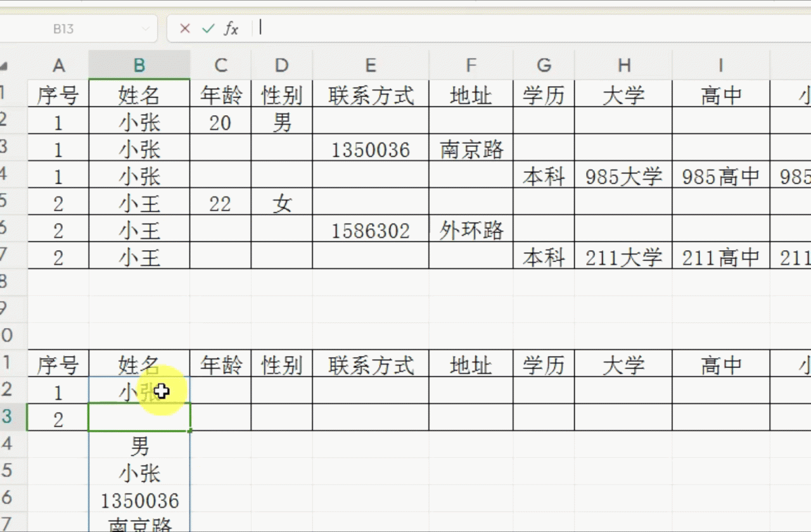Select the cell containing age 20

(220, 122)
